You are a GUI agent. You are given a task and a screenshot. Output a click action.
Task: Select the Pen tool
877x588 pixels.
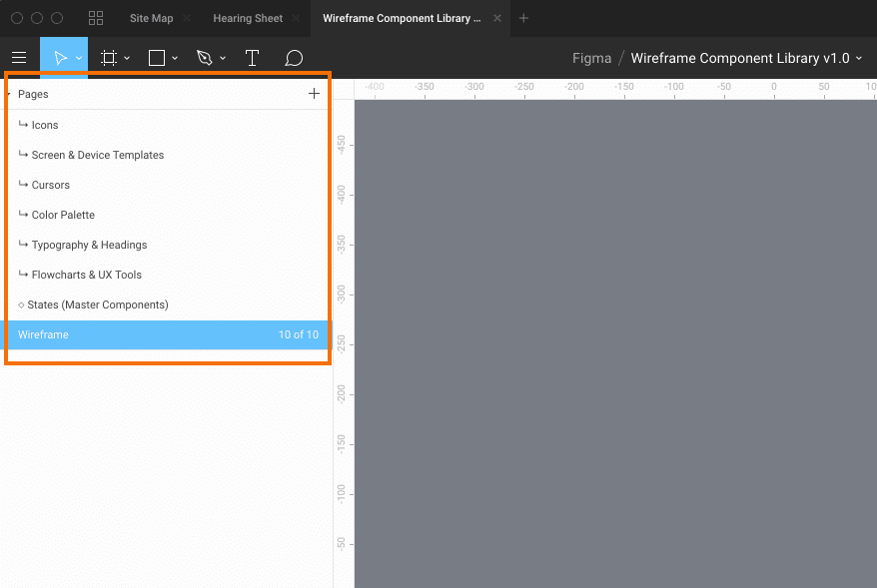(204, 58)
